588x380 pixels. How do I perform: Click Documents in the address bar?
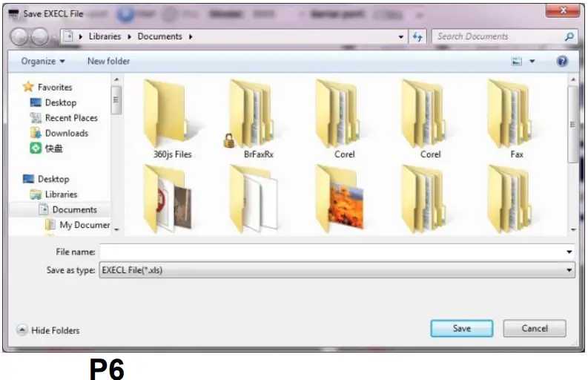pyautogui.click(x=159, y=36)
